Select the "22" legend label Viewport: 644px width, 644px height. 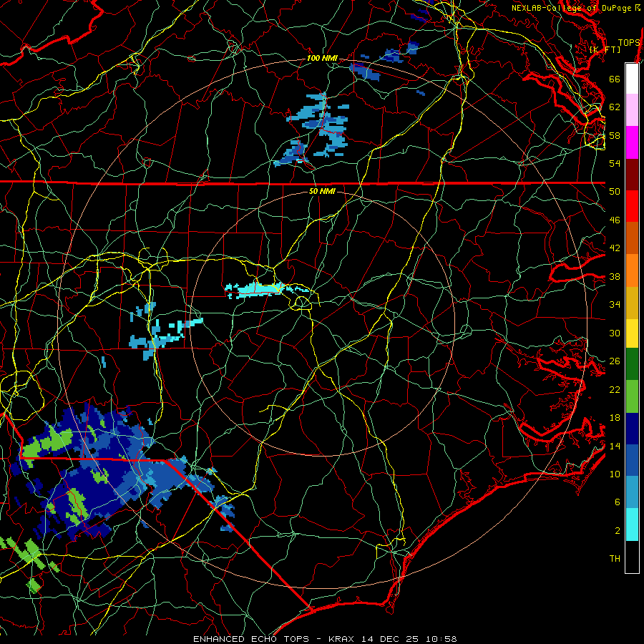pos(615,389)
